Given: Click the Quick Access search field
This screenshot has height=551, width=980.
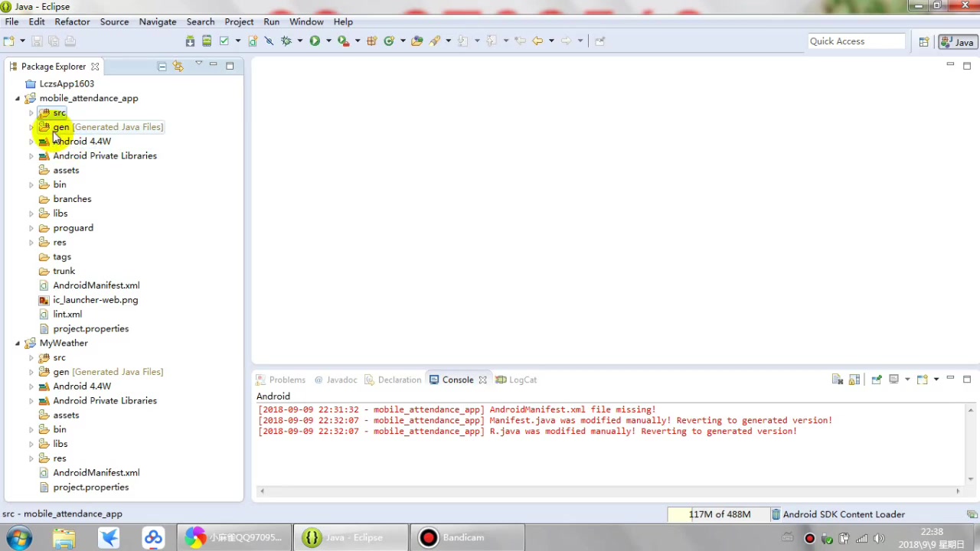Looking at the screenshot, I should [856, 41].
